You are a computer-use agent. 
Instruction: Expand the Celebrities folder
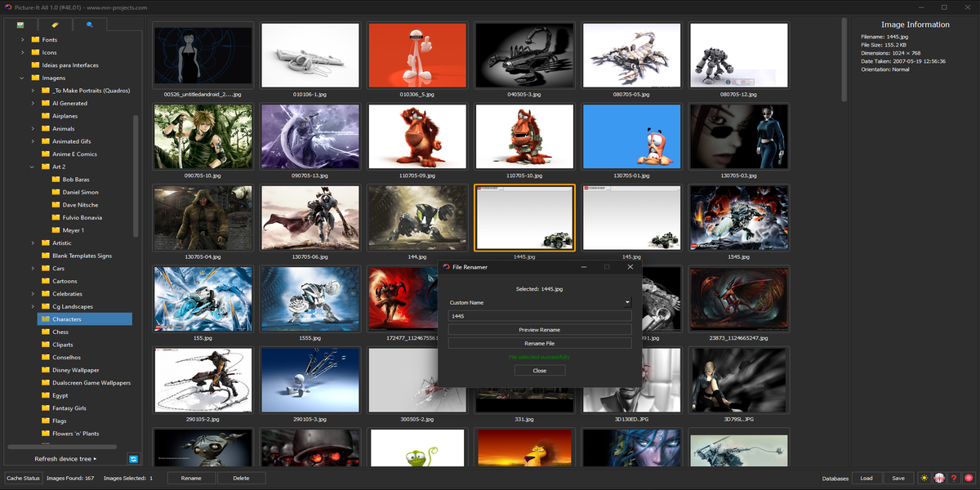(33, 293)
